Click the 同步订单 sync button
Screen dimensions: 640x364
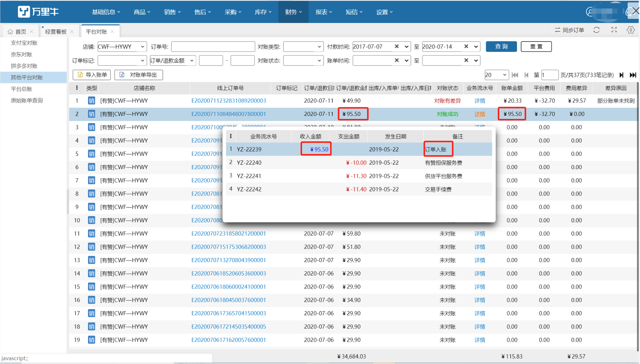coord(570,30)
